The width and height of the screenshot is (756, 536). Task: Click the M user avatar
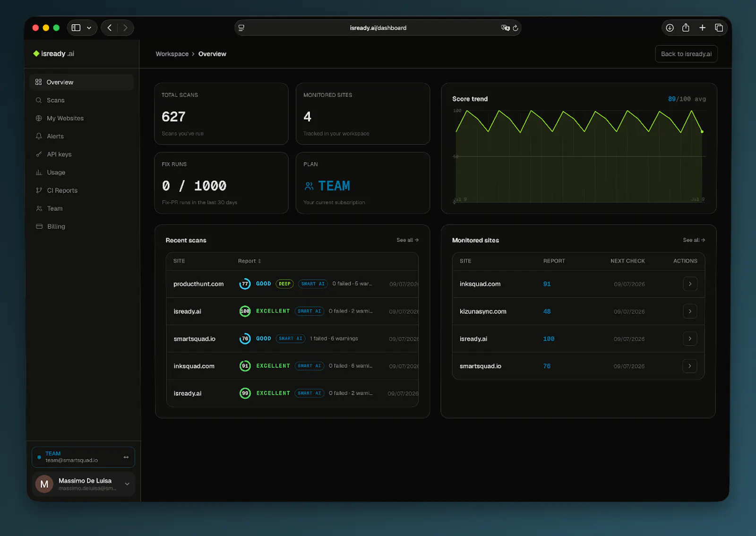pos(44,484)
